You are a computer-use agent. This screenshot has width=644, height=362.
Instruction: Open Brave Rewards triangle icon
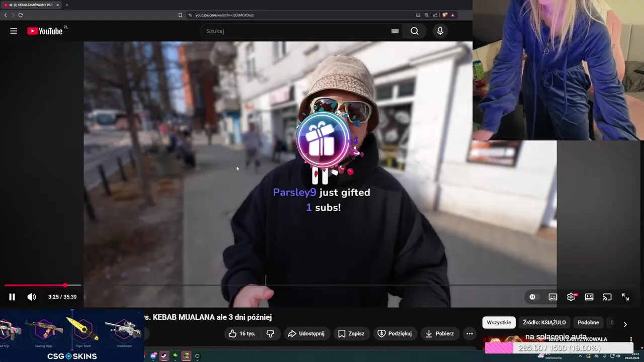[452, 15]
